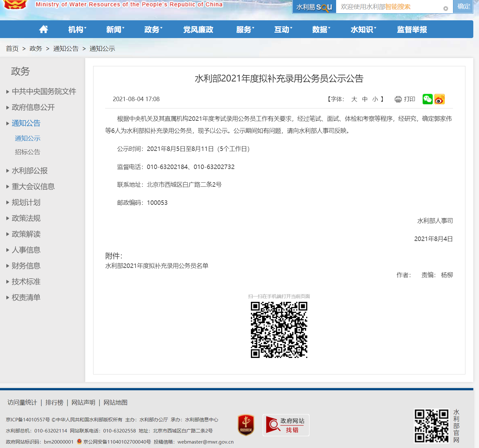Go to 政务 in the breadcrumb

[x=36, y=49]
